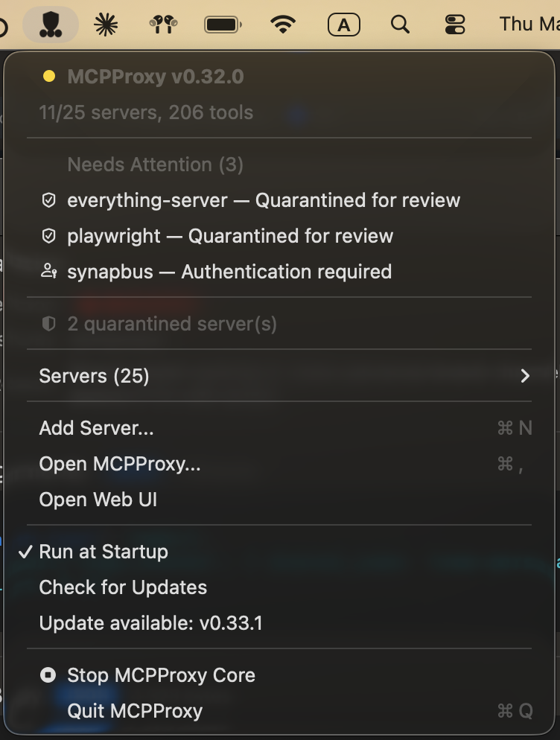Screen dimensions: 560x740
Task: Click the shield icon next to playwright
Action: tap(49, 236)
